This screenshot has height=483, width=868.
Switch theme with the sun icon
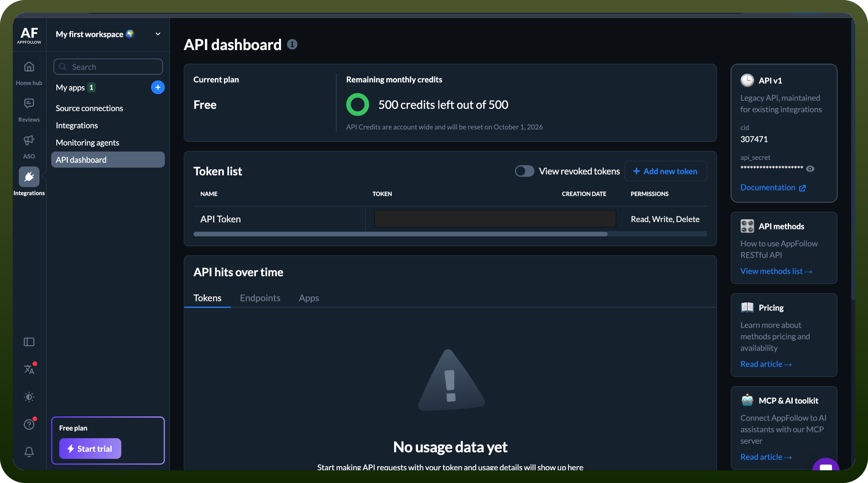pos(29,397)
